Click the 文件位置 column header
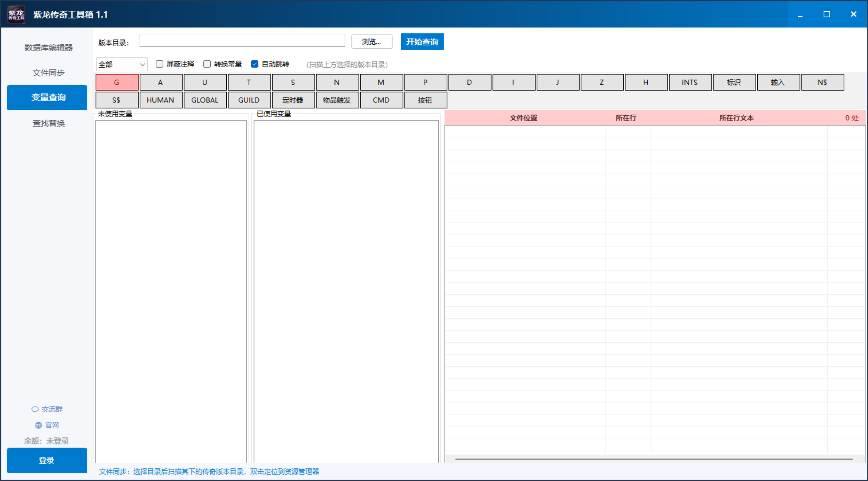868x481 pixels. click(524, 118)
